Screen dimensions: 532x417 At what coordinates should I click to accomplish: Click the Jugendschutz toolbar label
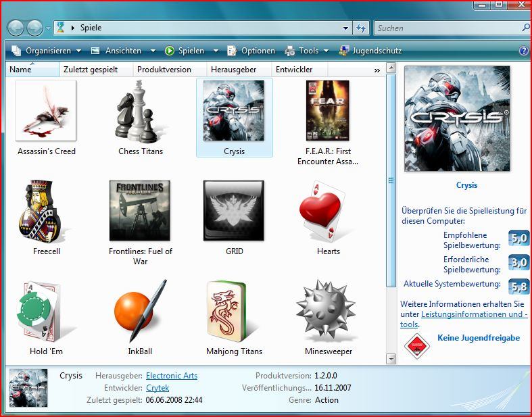tap(377, 51)
